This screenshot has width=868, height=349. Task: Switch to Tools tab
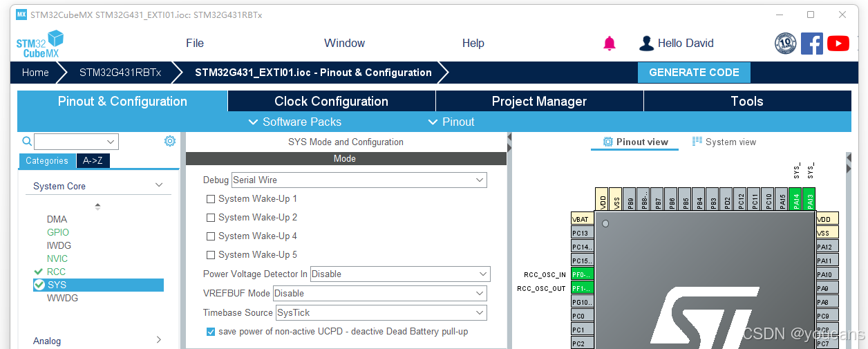point(747,101)
